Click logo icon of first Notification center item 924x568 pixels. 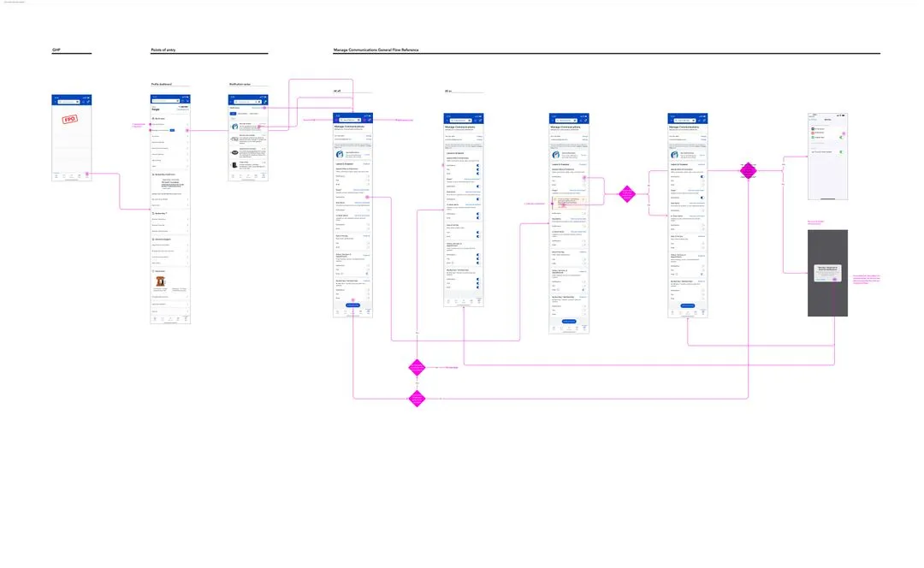pyautogui.click(x=234, y=127)
